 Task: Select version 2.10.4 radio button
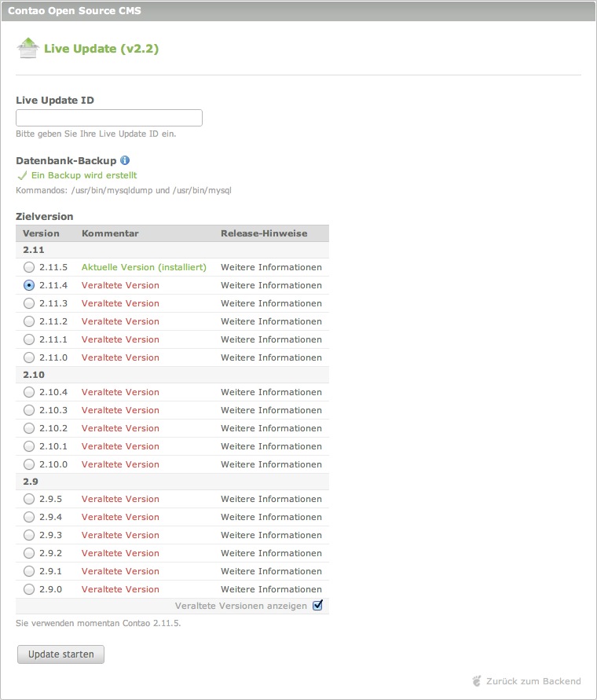pos(29,392)
